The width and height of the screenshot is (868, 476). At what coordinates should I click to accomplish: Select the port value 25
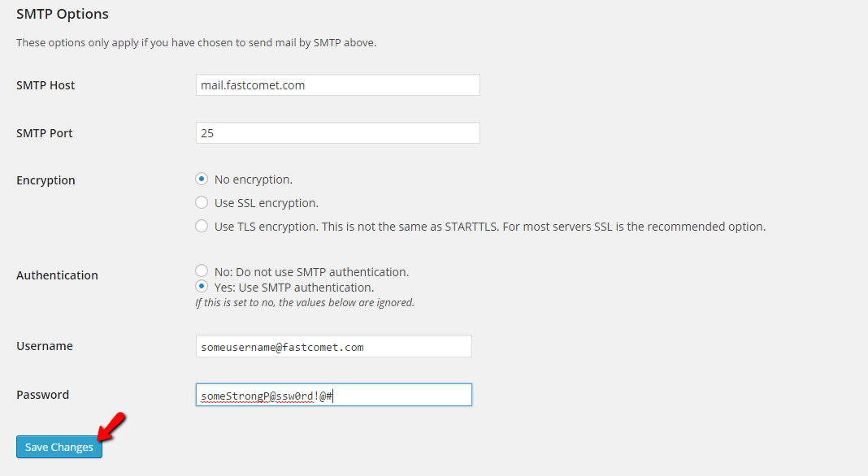pyautogui.click(x=206, y=132)
